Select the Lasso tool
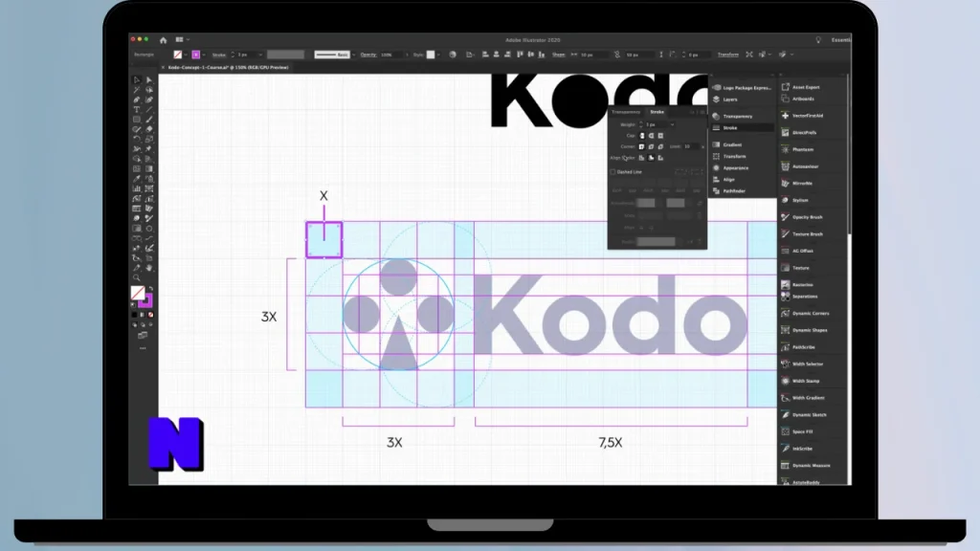980x551 pixels. [148, 90]
